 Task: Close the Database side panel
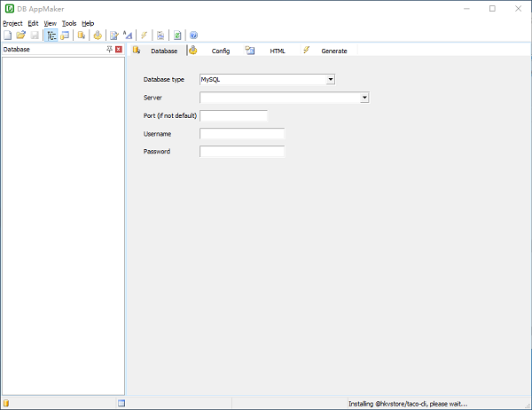(119, 50)
